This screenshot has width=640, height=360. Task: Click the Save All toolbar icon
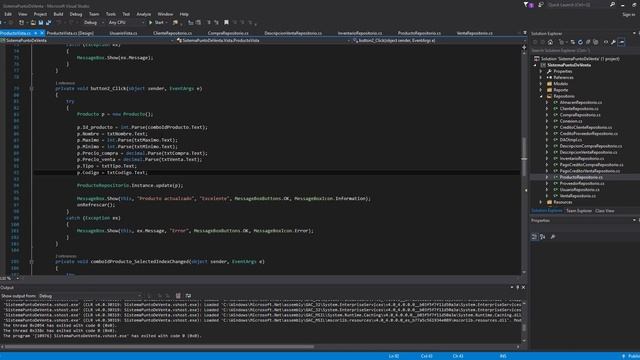point(49,22)
